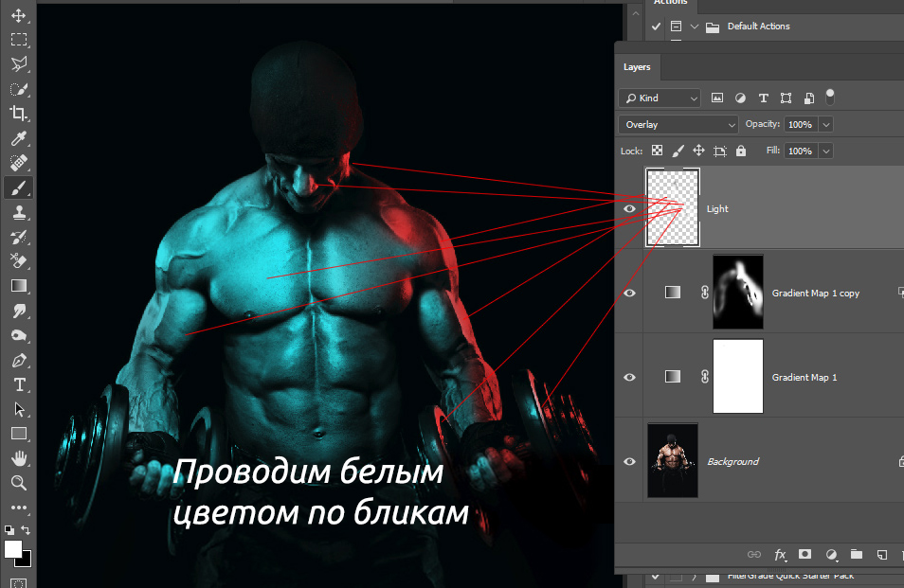
Task: Select the Eyedropper tool
Action: tap(18, 138)
